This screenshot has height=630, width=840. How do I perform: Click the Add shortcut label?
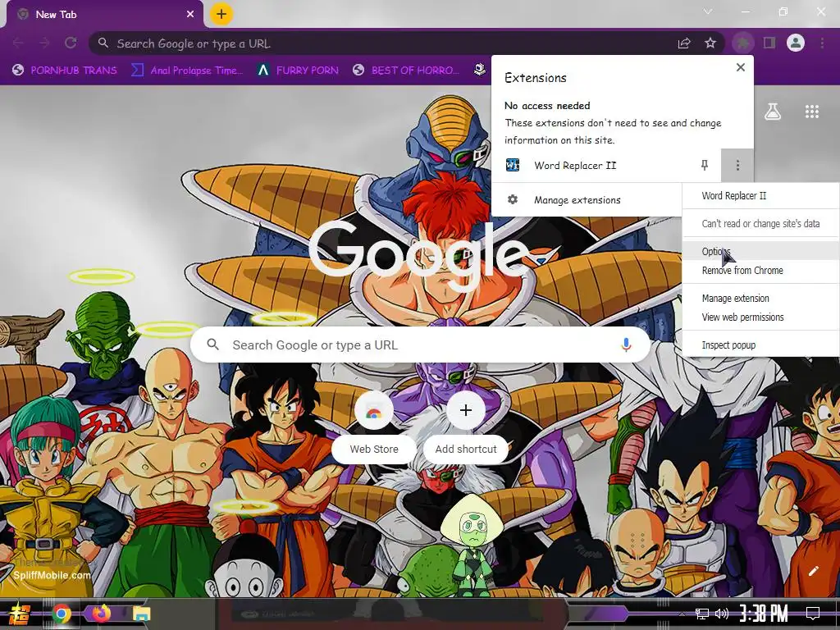466,449
